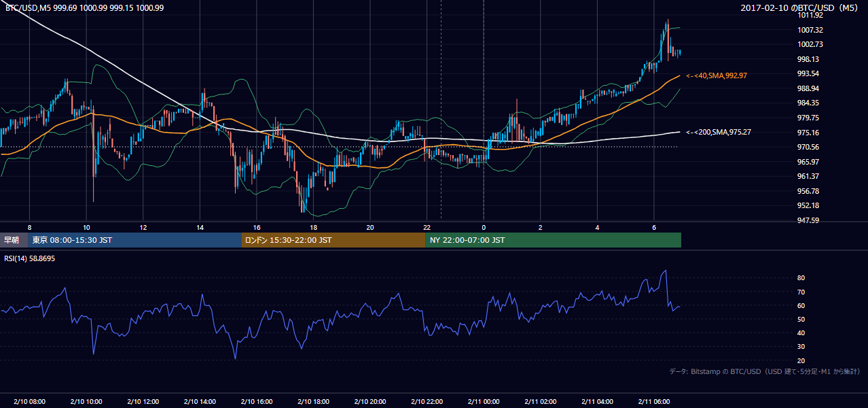Click the time label 2/11 04:00
Viewport: 868px width, 408px height.
(598, 402)
